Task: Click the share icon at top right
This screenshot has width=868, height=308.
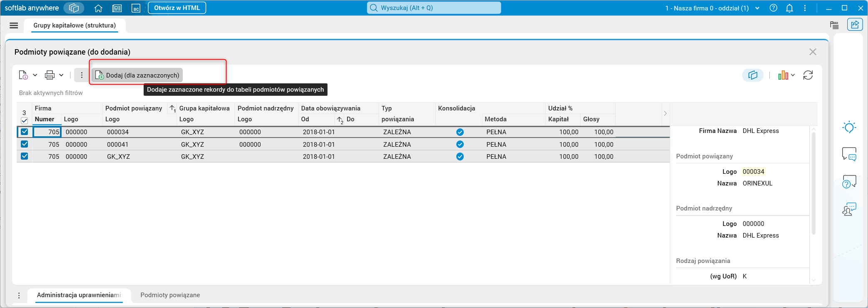Action: [855, 25]
